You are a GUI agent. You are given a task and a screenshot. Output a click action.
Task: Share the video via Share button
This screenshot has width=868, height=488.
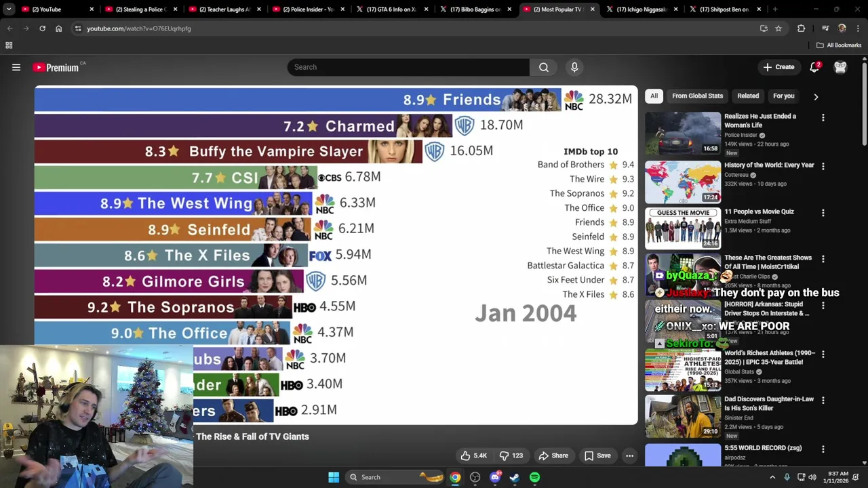(553, 455)
